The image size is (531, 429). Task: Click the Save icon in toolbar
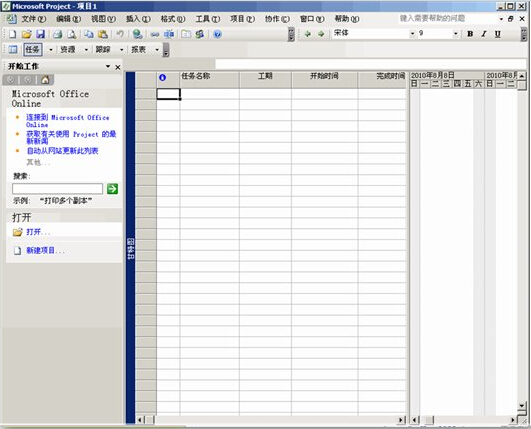(41, 34)
